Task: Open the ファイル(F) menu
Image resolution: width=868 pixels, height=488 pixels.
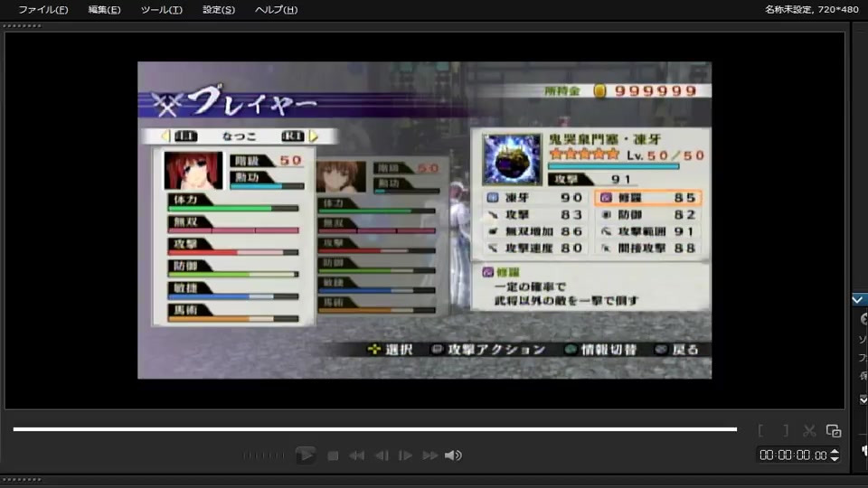Action: pyautogui.click(x=43, y=9)
